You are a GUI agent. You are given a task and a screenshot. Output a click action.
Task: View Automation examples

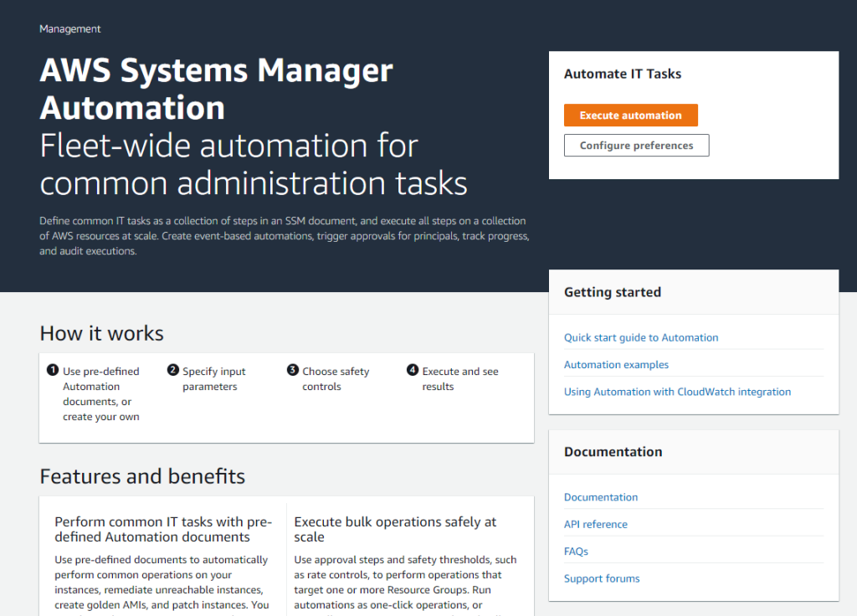[x=616, y=364]
